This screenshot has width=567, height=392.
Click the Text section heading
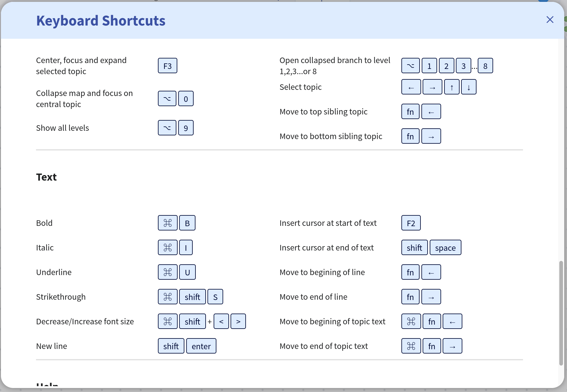click(46, 177)
